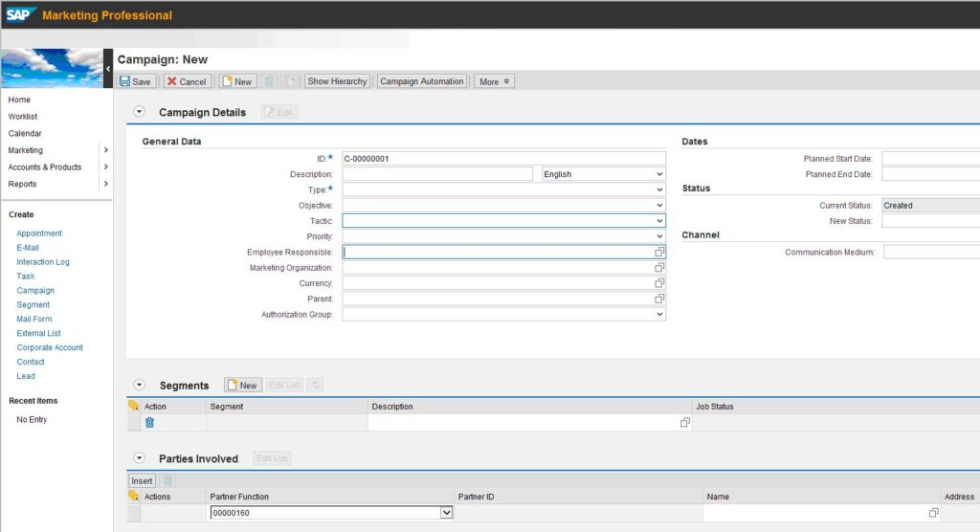980x532 pixels.
Task: Open value help for Marketing Organization
Action: [659, 268]
